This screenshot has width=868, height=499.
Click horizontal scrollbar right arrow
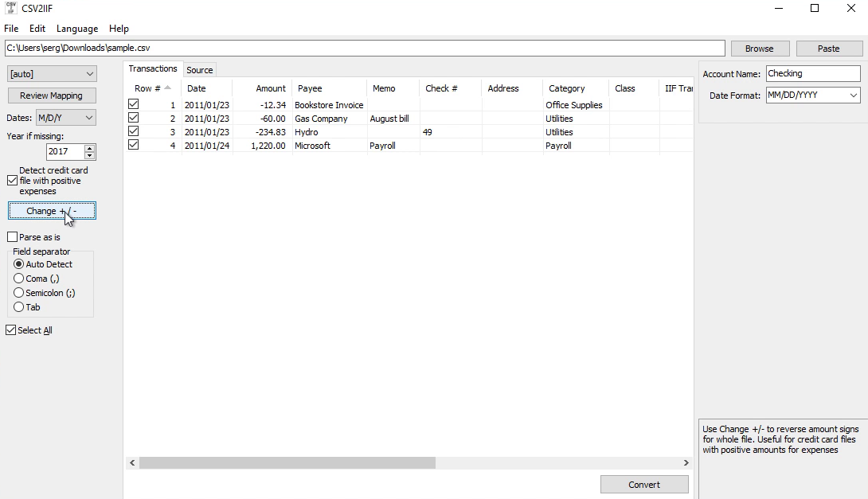[686, 462]
